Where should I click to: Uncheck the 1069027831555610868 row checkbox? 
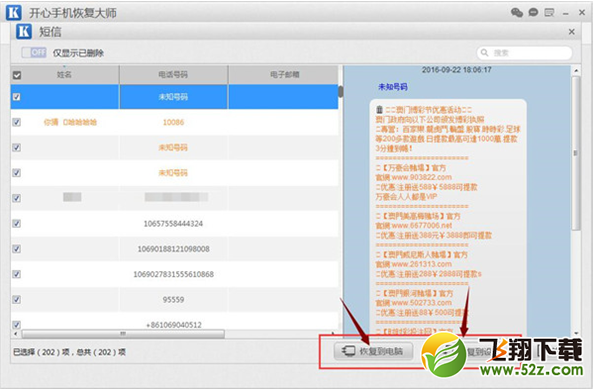(17, 274)
